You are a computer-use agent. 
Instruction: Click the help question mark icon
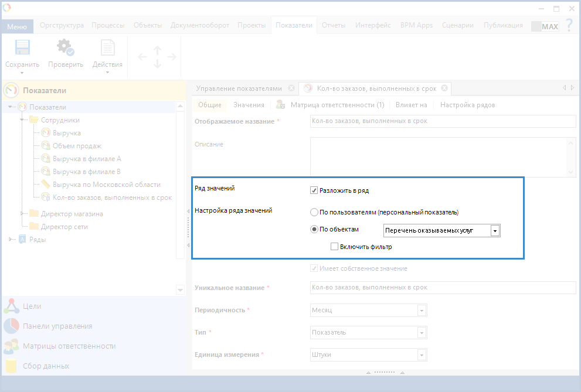[569, 26]
